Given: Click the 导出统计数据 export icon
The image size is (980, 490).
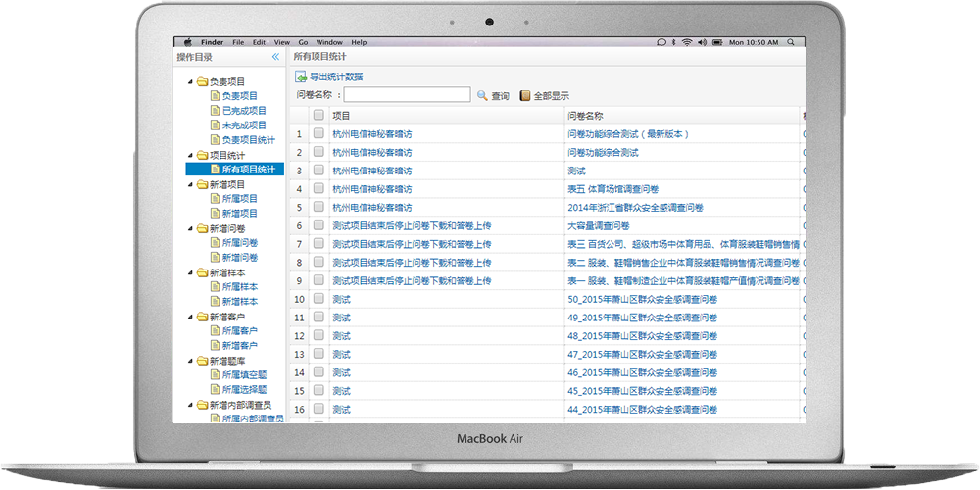Looking at the screenshot, I should [302, 76].
